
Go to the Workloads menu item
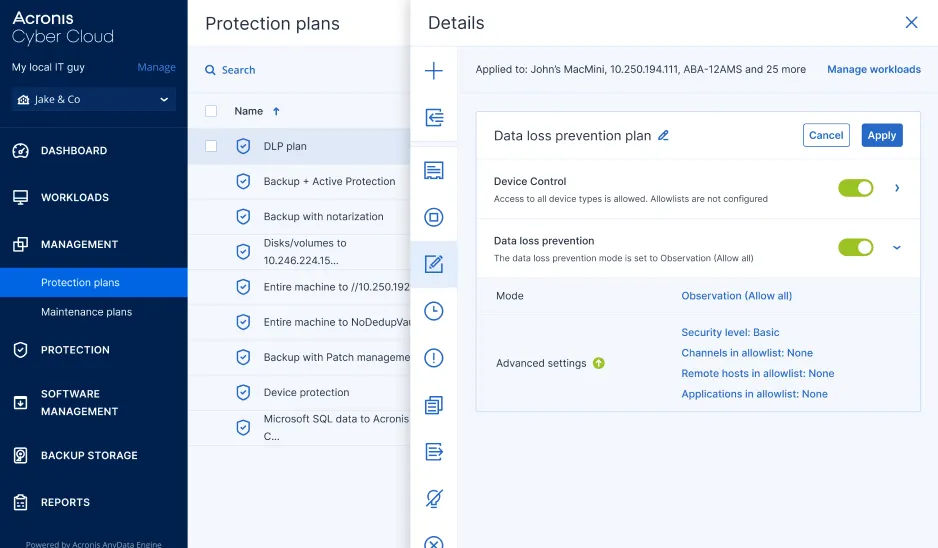point(74,197)
